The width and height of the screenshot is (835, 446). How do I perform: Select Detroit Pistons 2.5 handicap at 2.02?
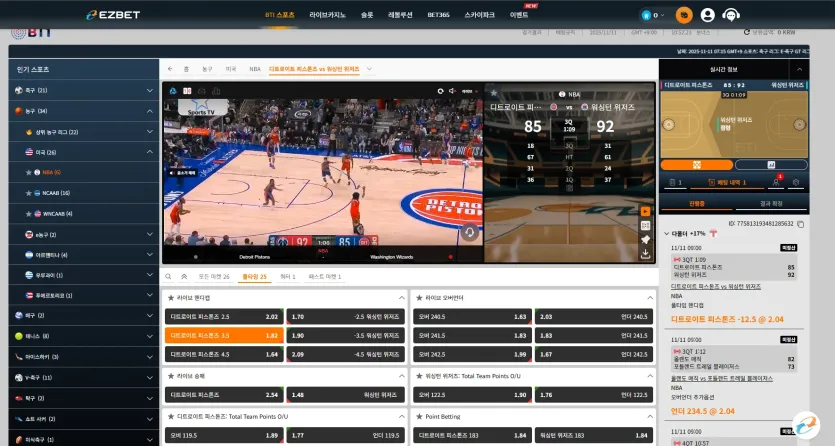pos(224,317)
